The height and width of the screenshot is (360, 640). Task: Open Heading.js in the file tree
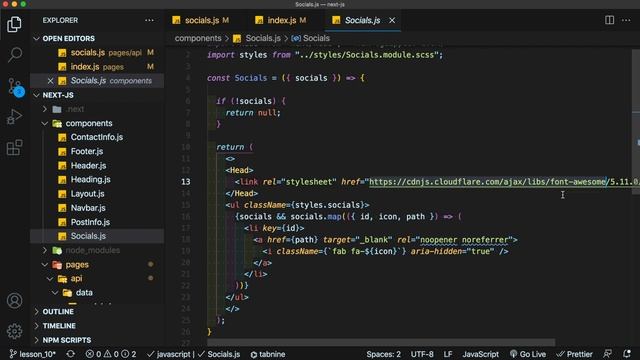(90, 180)
